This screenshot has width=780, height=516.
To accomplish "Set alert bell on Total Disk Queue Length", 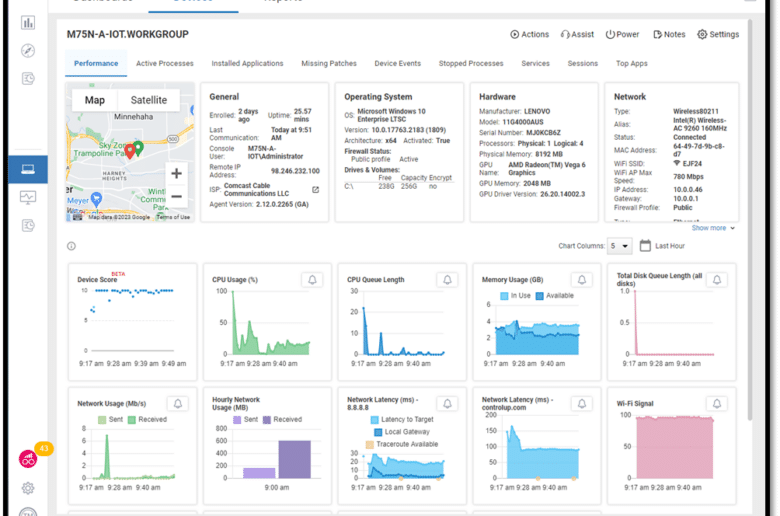I will [x=717, y=280].
